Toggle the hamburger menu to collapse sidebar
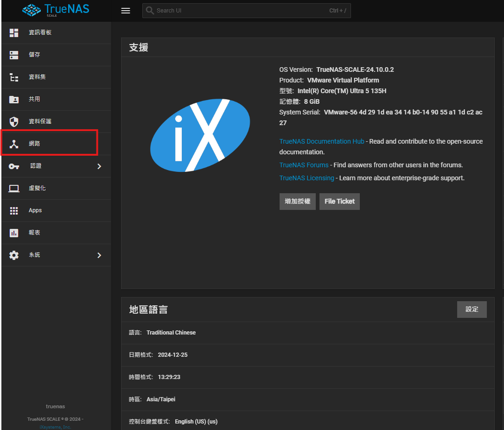The height and width of the screenshot is (430, 504). 126,11
